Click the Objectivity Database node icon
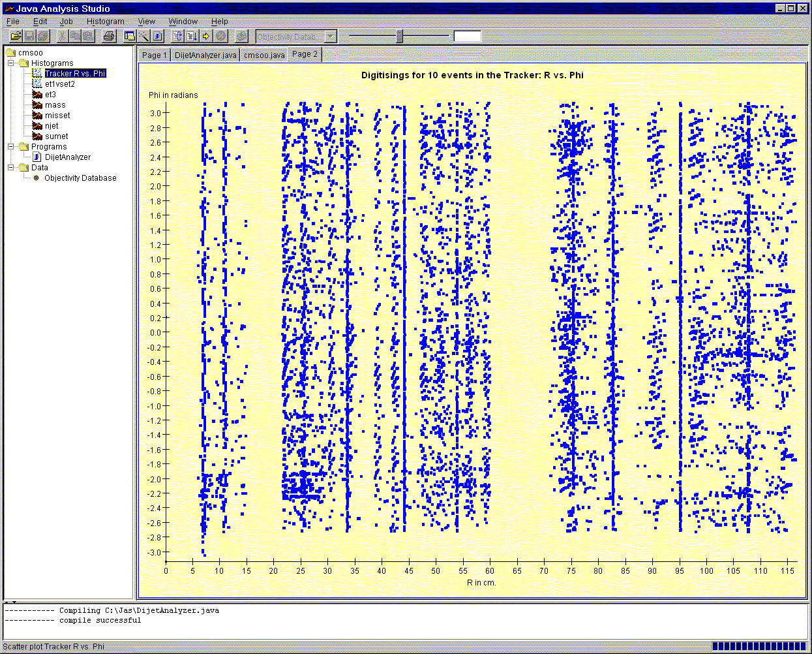 tap(37, 178)
